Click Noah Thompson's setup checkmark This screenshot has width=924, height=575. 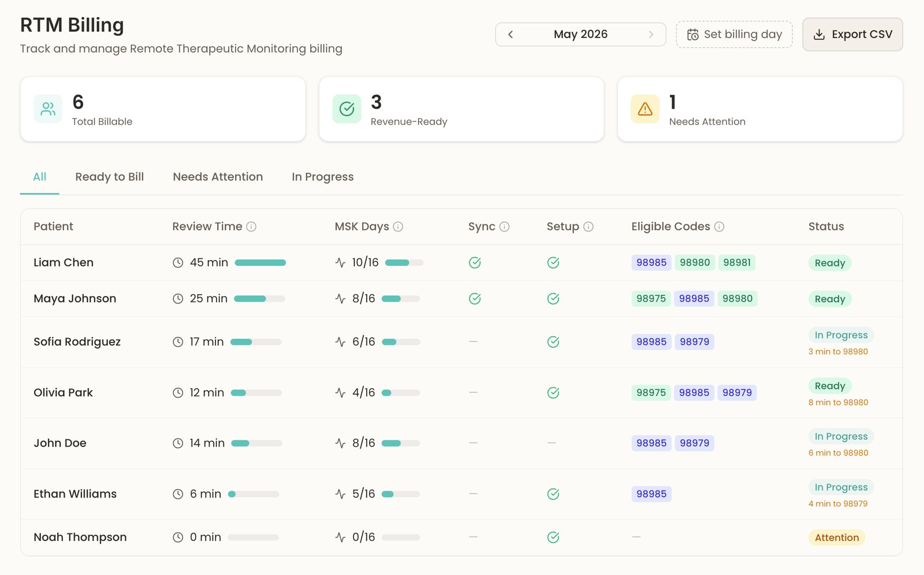click(x=553, y=537)
